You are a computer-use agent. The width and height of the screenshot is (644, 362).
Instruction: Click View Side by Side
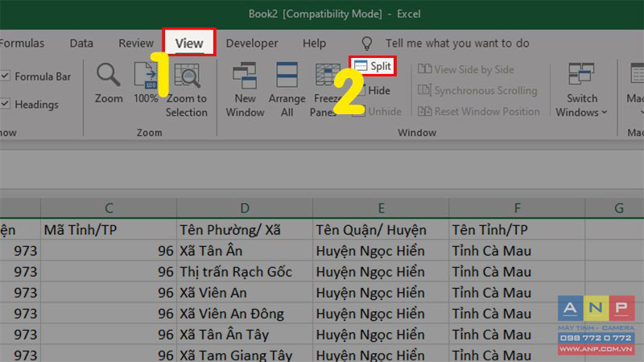pyautogui.click(x=466, y=69)
